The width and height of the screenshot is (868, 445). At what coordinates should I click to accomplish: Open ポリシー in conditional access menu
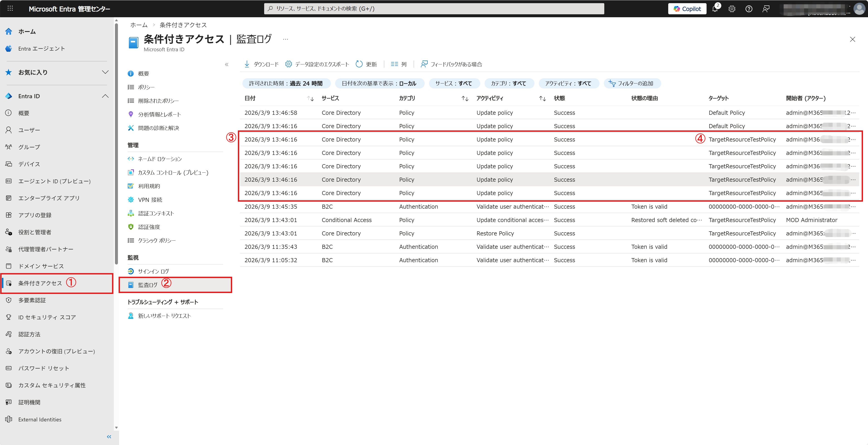(x=146, y=87)
